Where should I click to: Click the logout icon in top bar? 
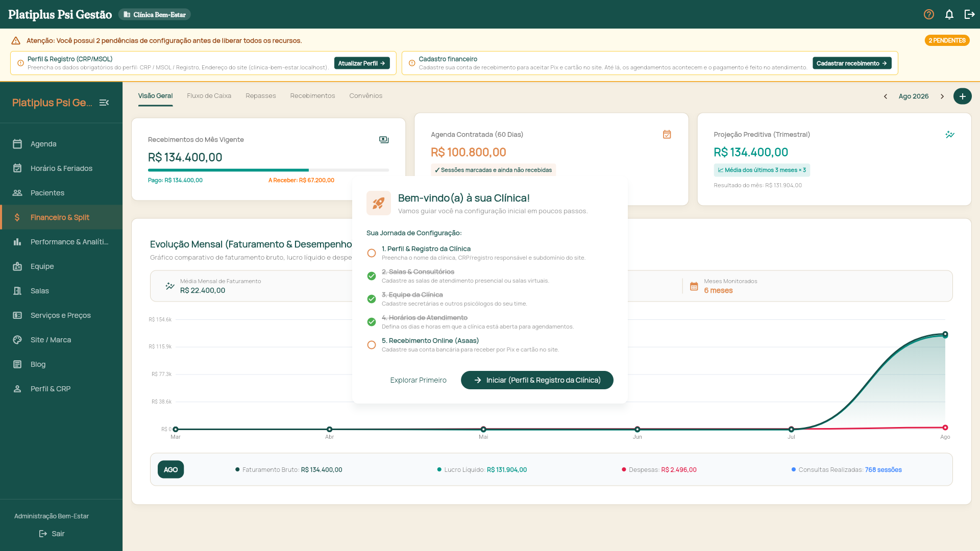(x=970, y=14)
